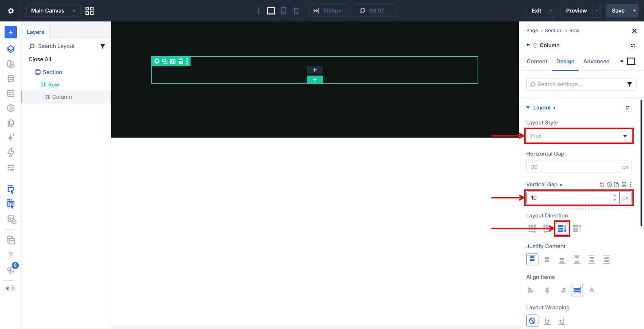Open the Layout Style dropdown showing Flex

click(579, 136)
